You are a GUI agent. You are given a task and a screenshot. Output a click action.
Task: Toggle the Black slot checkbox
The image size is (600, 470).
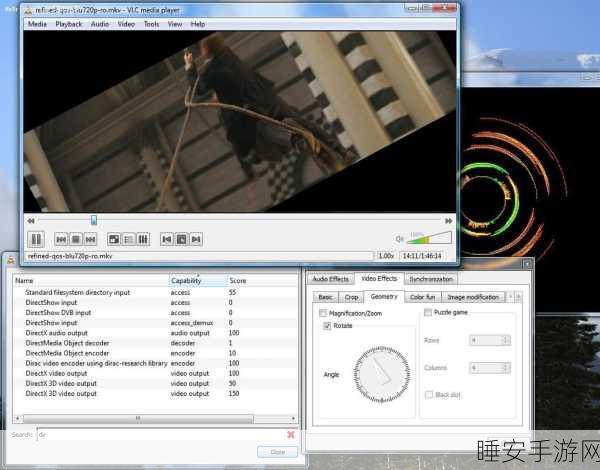429,395
